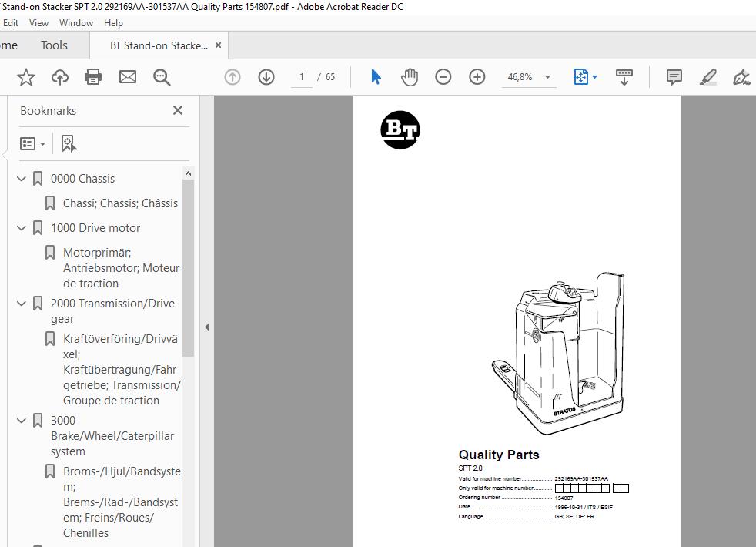Print the document using the printer icon
Image resolution: width=756 pixels, height=547 pixels.
click(93, 77)
